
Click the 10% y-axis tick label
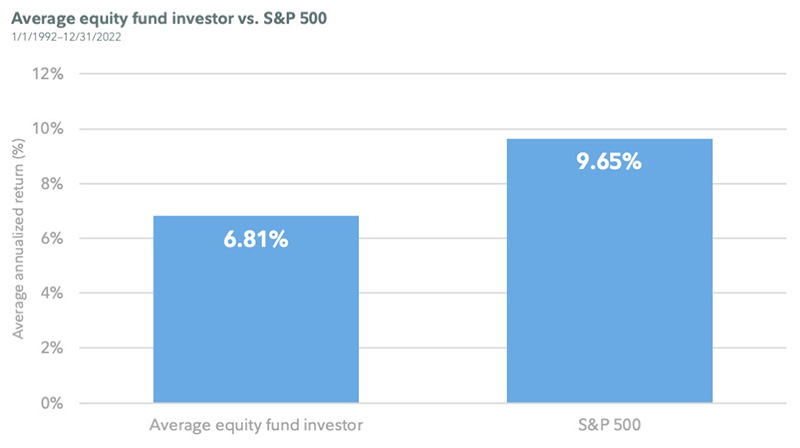(x=49, y=129)
